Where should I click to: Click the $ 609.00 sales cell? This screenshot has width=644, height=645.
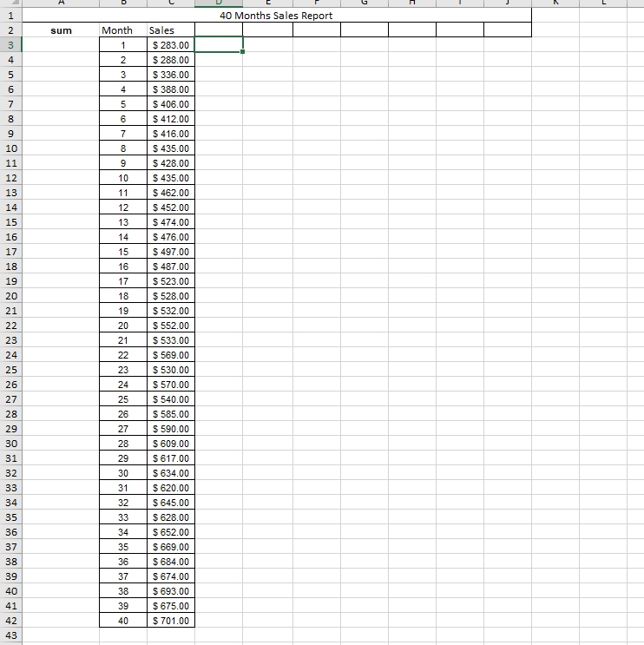pyautogui.click(x=171, y=444)
